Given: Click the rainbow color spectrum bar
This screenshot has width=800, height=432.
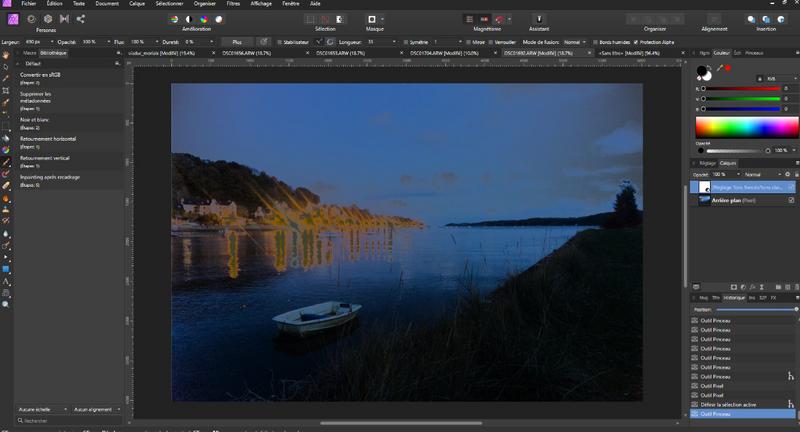Looking at the screenshot, I should point(747,128).
